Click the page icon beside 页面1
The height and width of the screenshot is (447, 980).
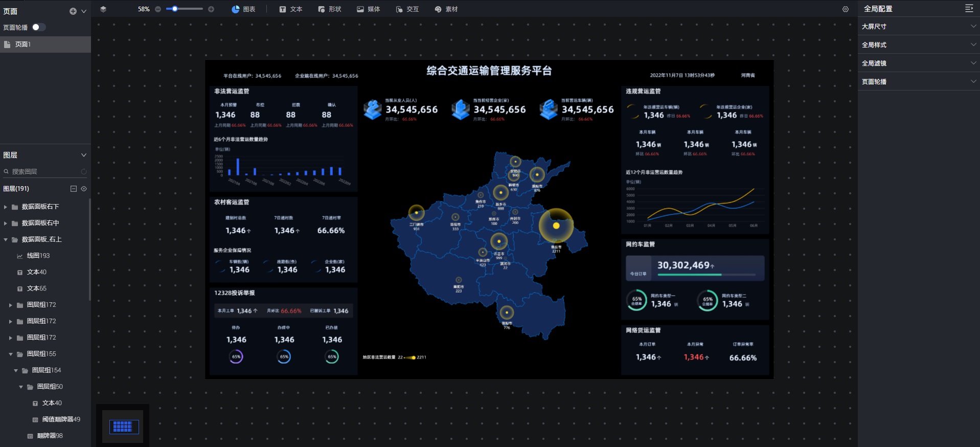click(x=7, y=44)
